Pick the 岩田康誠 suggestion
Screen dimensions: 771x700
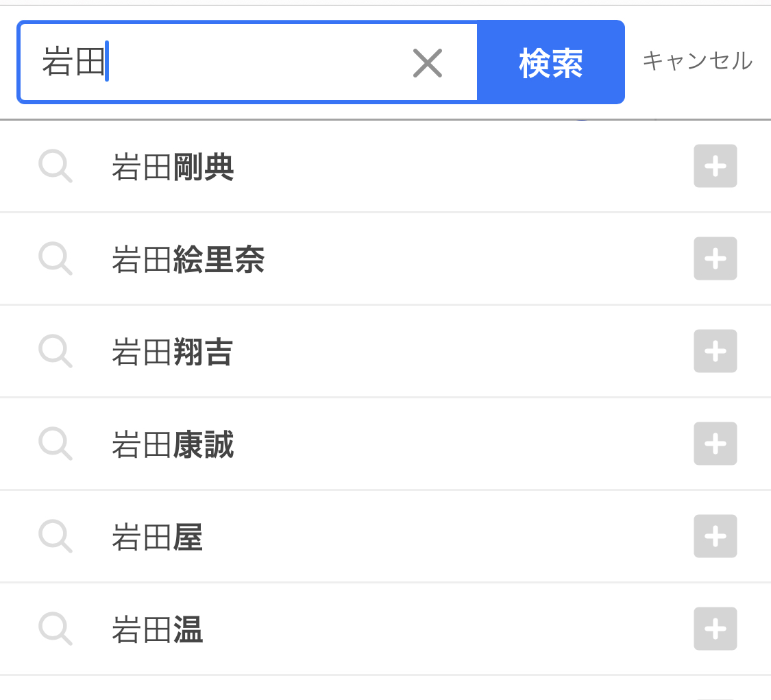pos(173,444)
